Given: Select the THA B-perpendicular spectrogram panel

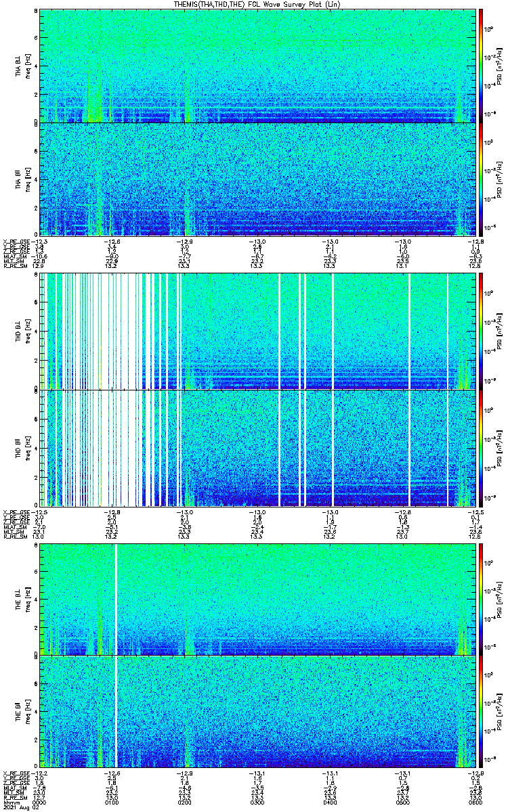Looking at the screenshot, I should coord(257,66).
